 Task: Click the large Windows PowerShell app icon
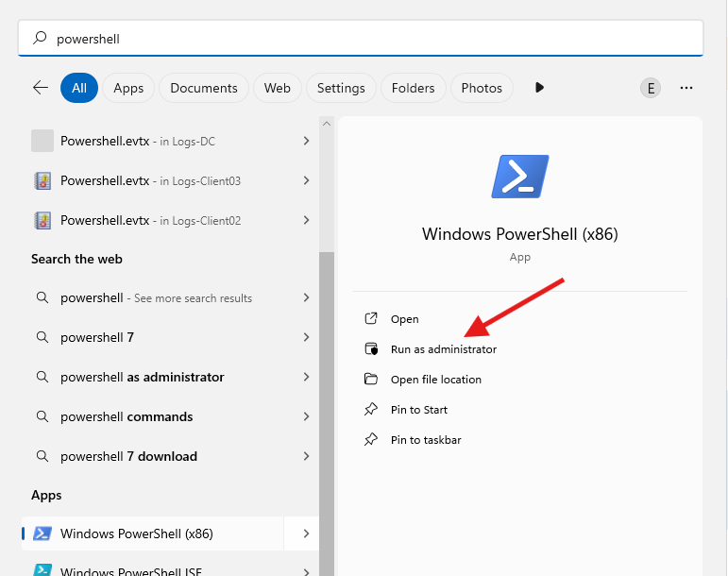tap(520, 177)
